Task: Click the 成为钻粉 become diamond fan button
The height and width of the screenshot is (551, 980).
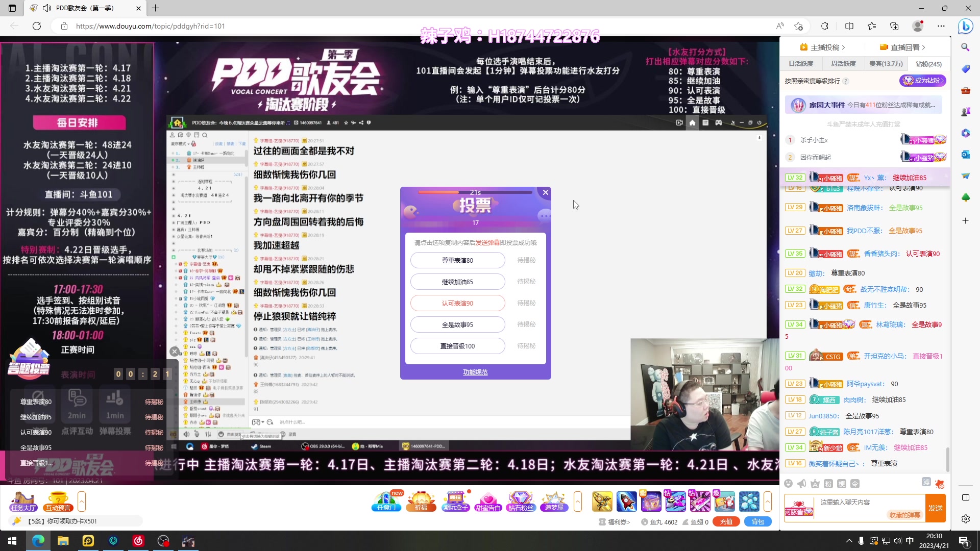Action: [923, 81]
